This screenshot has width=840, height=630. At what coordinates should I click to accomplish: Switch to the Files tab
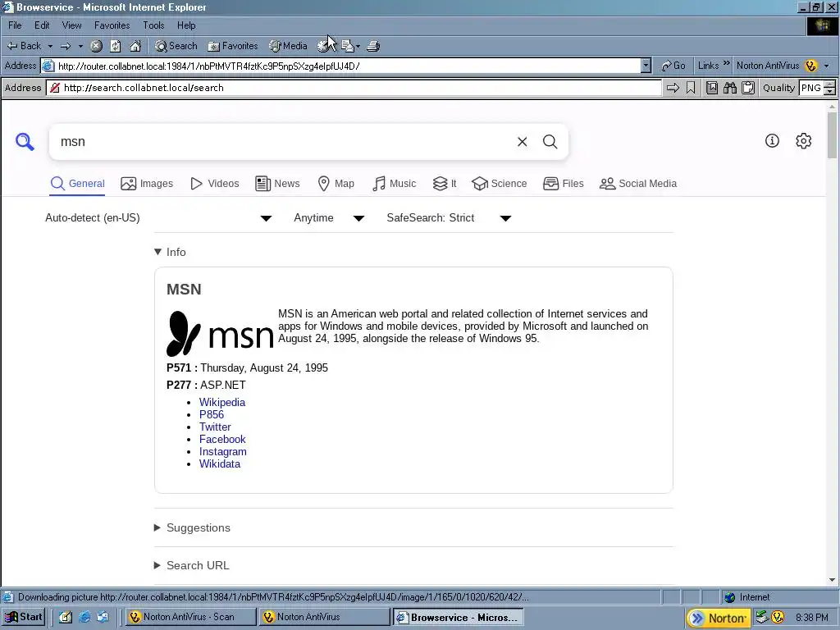coord(563,184)
